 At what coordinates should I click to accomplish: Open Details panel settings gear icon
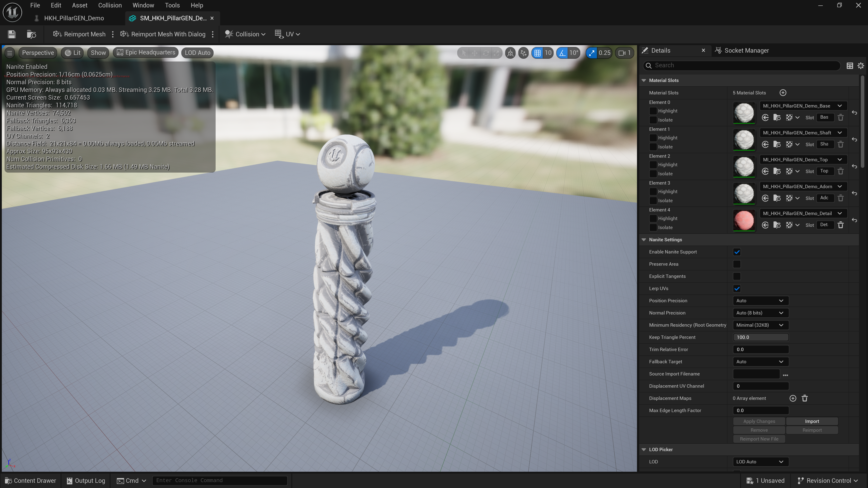tap(861, 66)
